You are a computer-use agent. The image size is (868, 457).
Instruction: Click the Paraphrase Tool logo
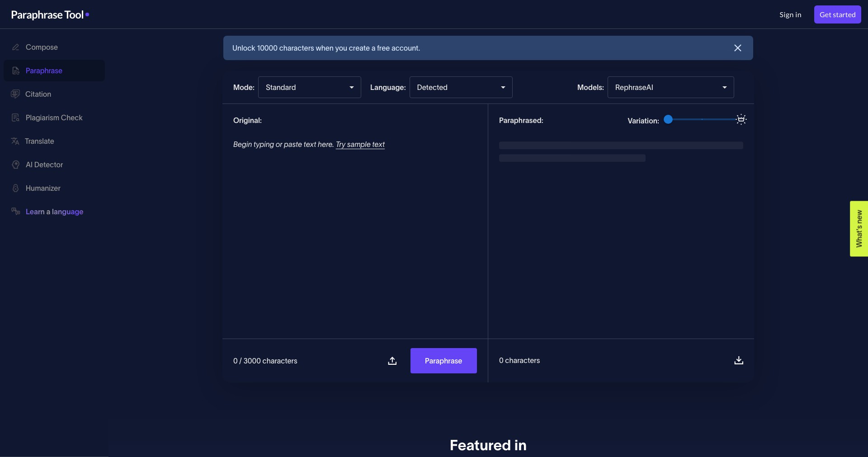point(50,14)
